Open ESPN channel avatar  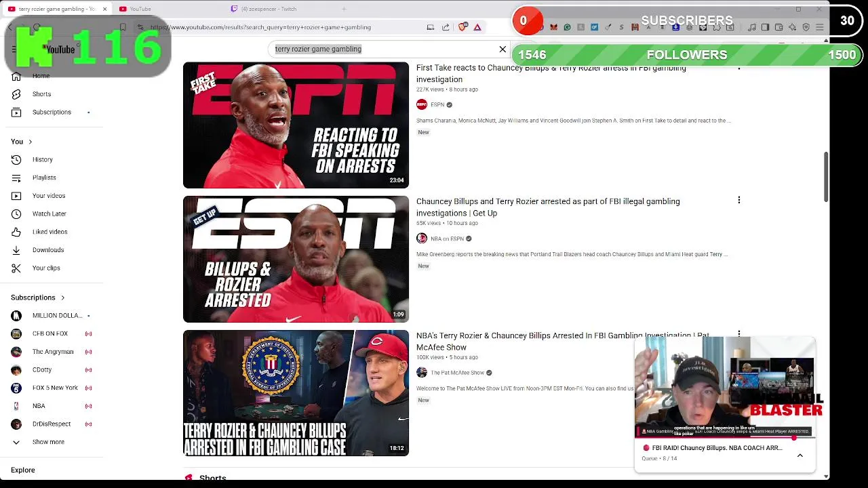tap(422, 104)
